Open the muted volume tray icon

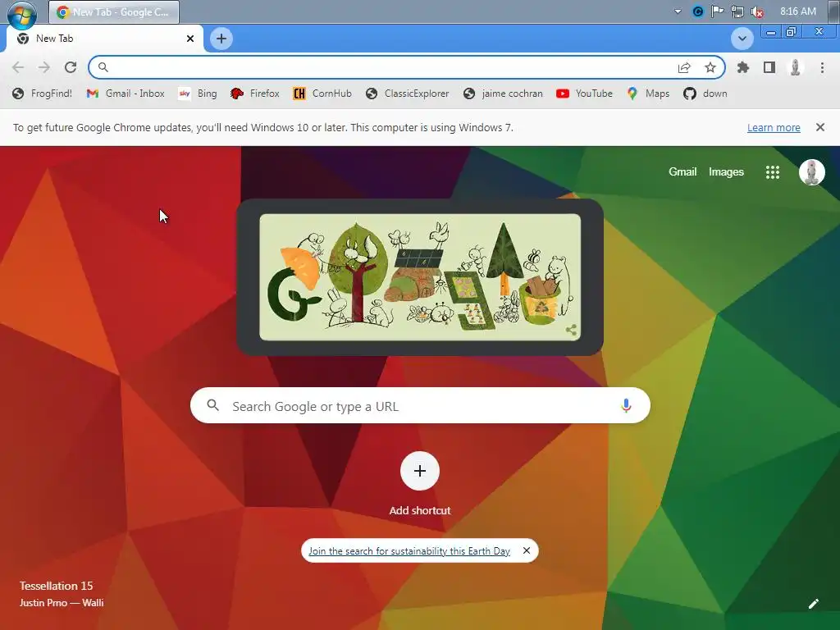pos(757,11)
